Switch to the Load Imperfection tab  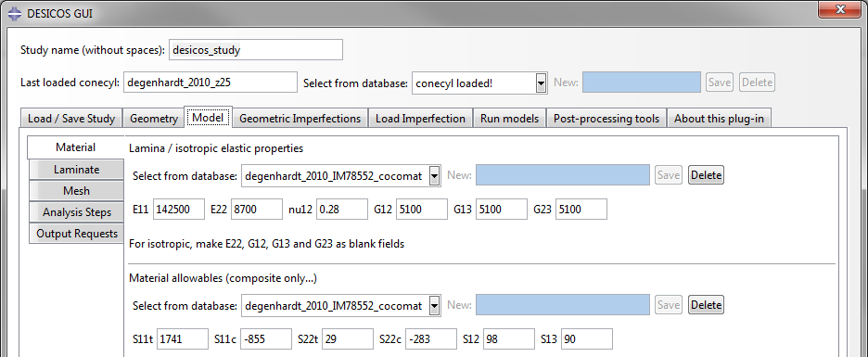(x=421, y=119)
